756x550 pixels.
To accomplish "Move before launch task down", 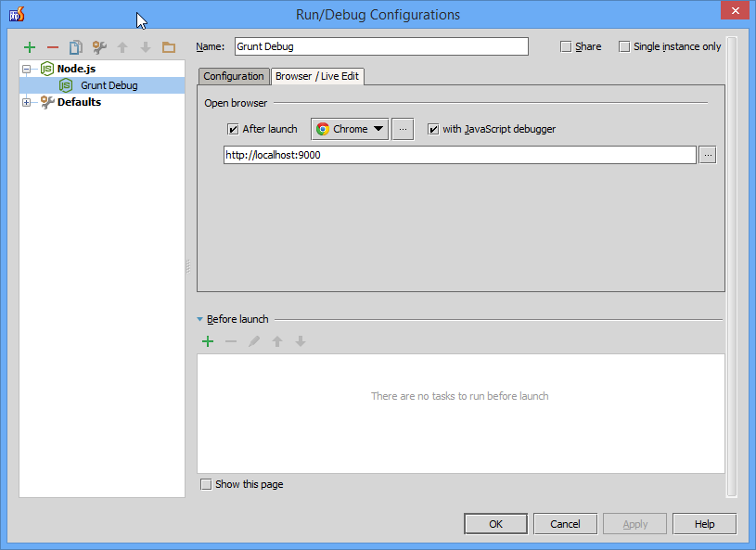I will coord(301,341).
